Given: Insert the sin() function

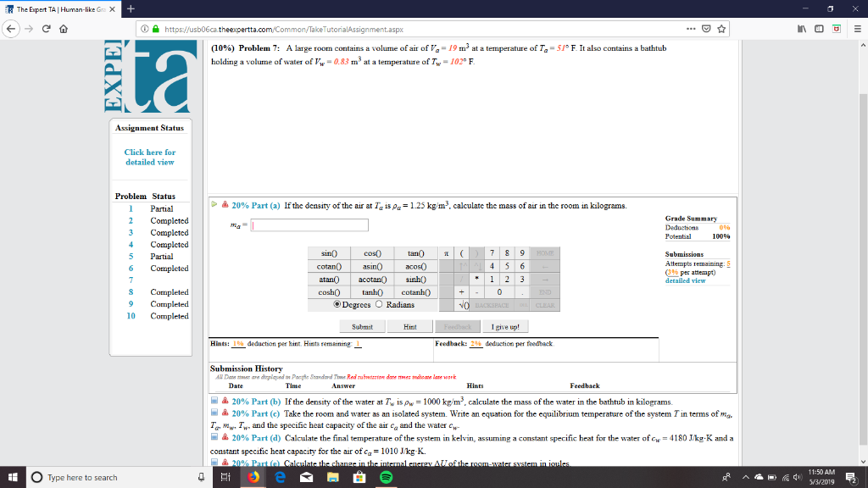Looking at the screenshot, I should click(x=328, y=252).
